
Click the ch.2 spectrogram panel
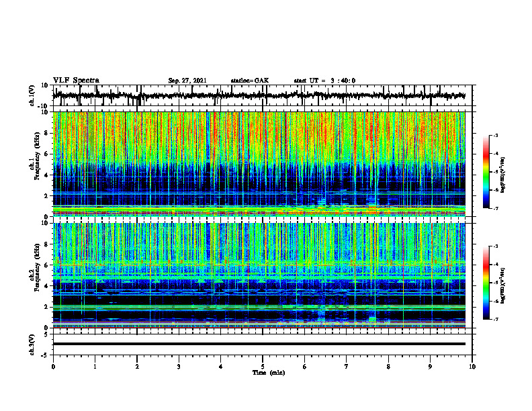[259, 275]
